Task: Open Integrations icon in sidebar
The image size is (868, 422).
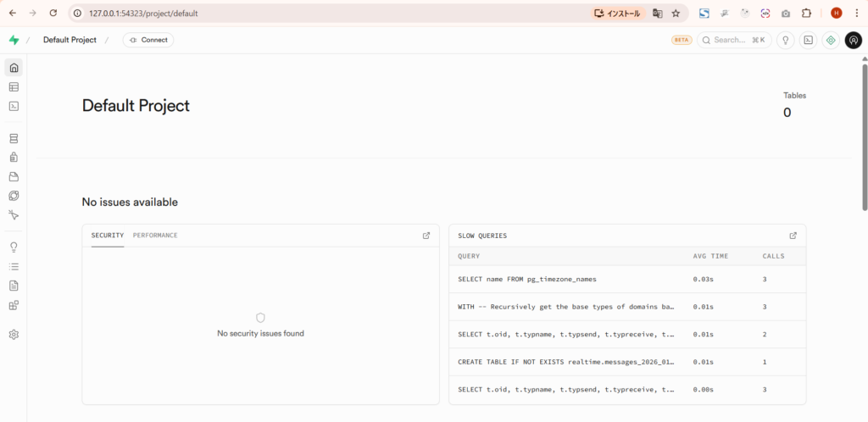Action: tap(14, 305)
